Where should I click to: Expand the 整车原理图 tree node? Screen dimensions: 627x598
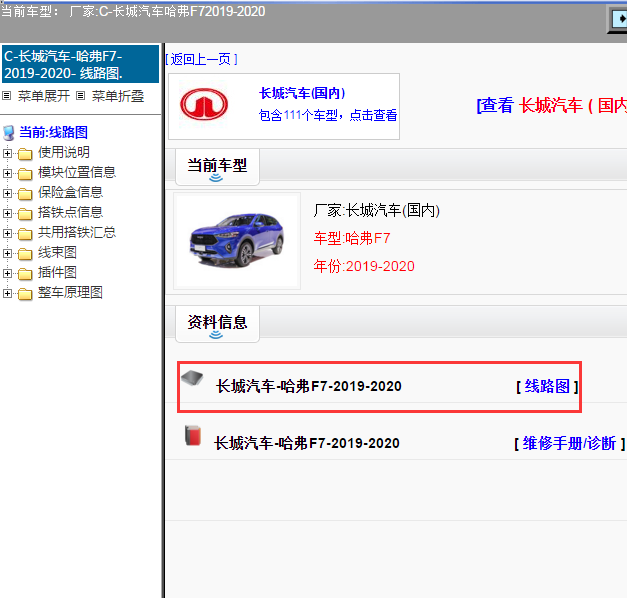7,293
